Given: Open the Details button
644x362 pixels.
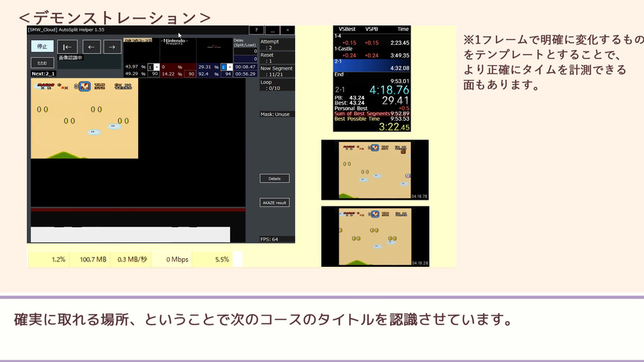Looking at the screenshot, I should (274, 178).
